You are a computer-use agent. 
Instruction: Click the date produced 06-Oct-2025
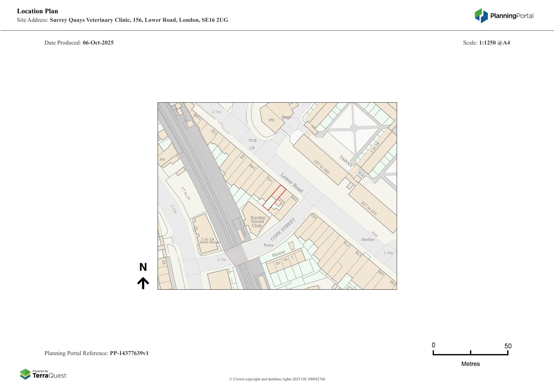(x=98, y=43)
